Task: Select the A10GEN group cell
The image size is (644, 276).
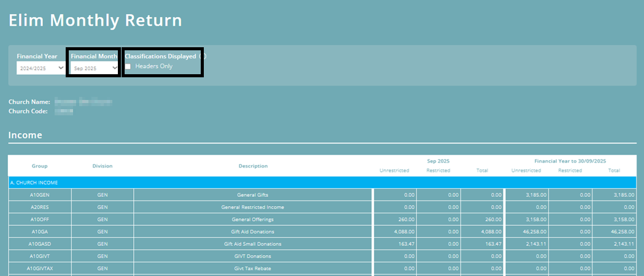Action: [40, 195]
